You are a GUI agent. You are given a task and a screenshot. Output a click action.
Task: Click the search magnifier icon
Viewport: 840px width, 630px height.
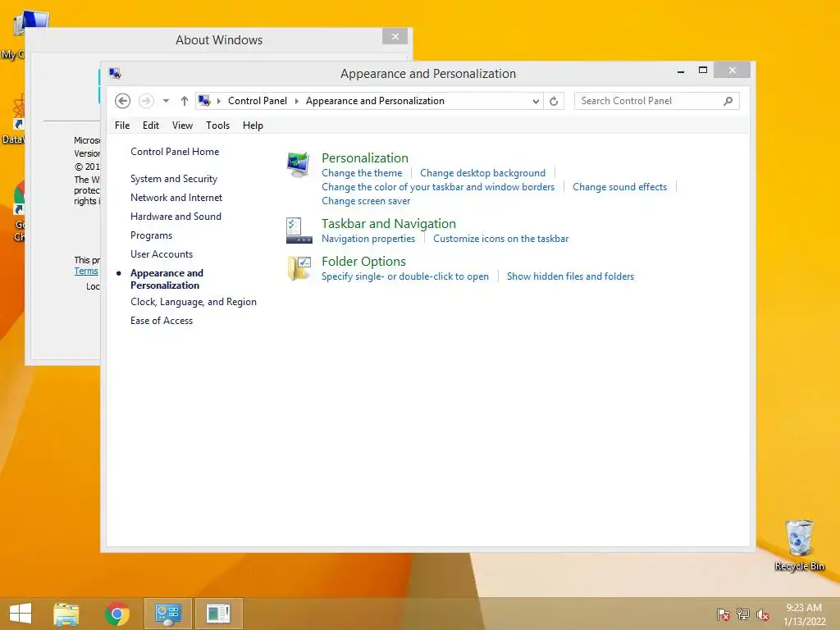(728, 101)
